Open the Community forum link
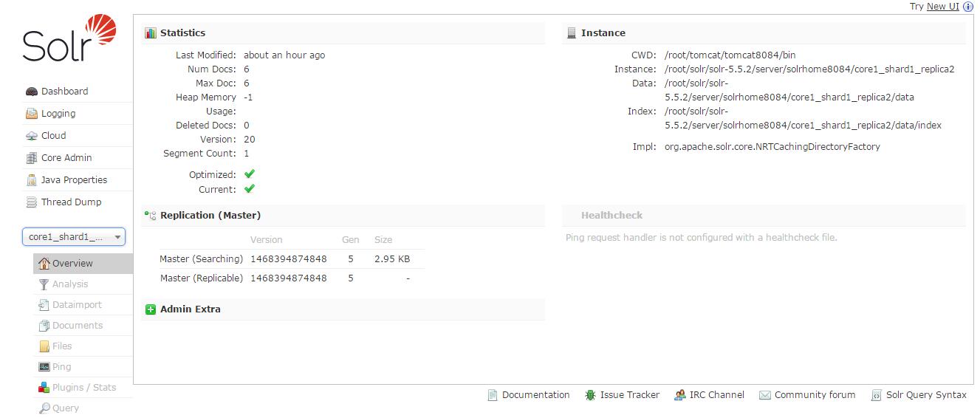This screenshot has height=418, width=980. click(x=815, y=395)
